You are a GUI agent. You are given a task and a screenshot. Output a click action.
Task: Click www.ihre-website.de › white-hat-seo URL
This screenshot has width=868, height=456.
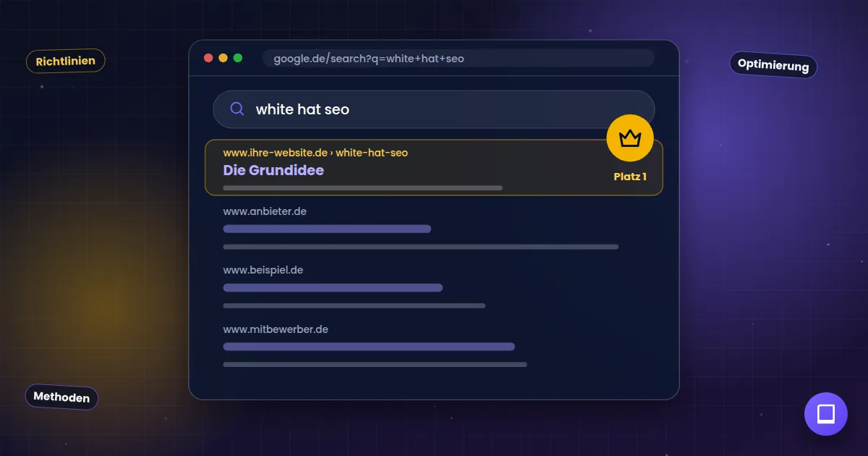click(x=315, y=153)
